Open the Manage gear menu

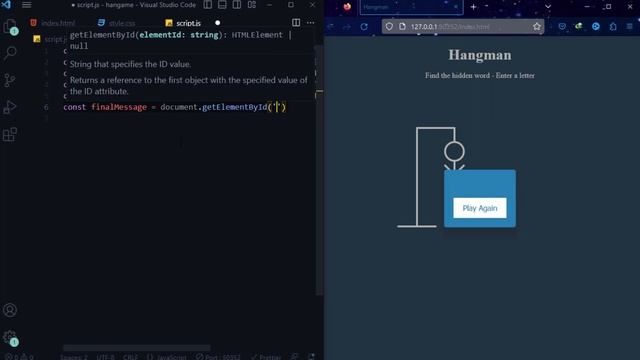[10, 338]
